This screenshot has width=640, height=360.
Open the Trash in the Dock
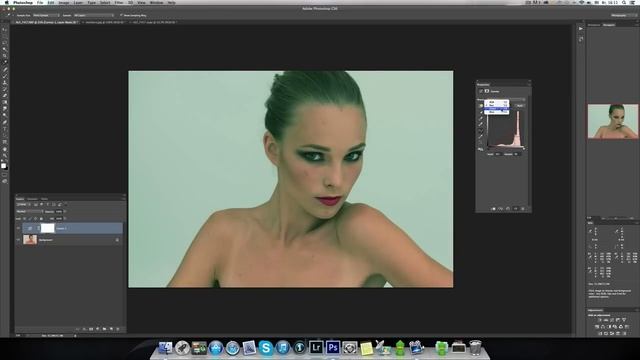[475, 348]
